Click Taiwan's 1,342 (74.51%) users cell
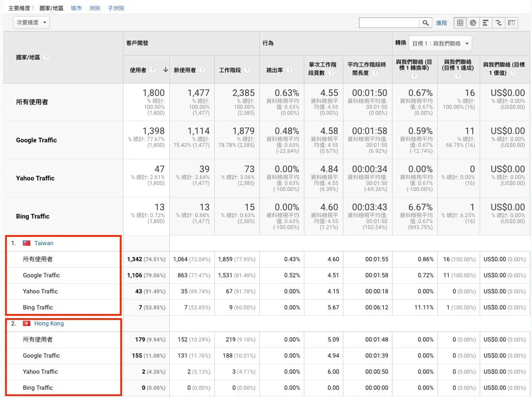Image resolution: width=532 pixels, height=398 pixels. (x=146, y=259)
